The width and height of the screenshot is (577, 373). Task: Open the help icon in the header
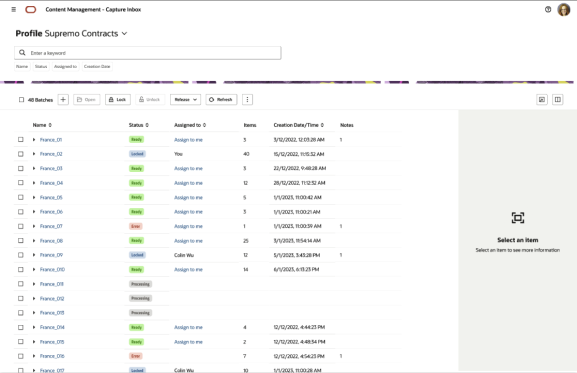click(548, 10)
